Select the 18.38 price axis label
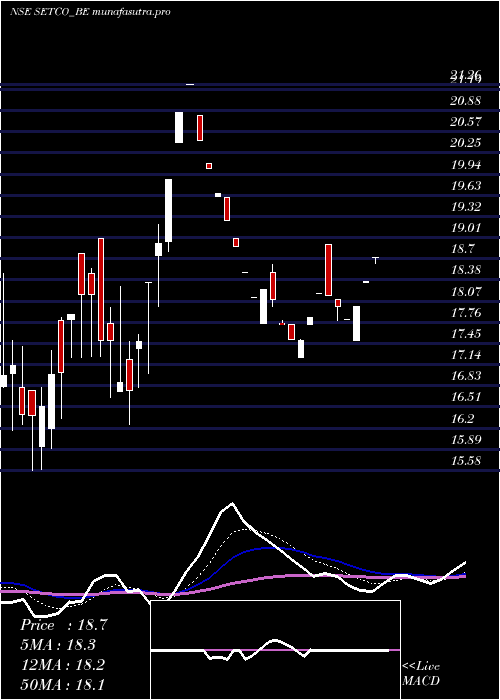The height and width of the screenshot is (700, 500). 466,270
